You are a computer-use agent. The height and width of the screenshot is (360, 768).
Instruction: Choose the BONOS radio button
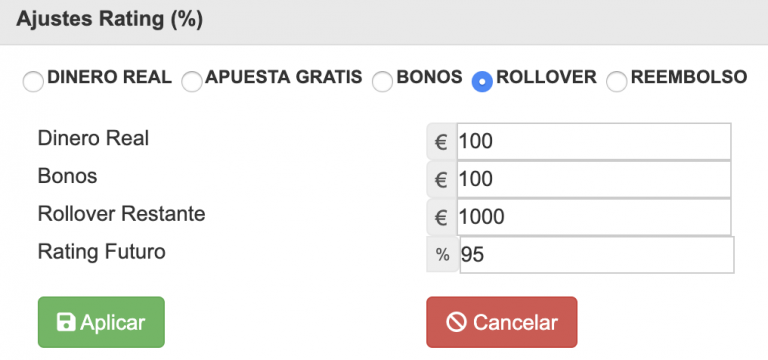coord(383,81)
